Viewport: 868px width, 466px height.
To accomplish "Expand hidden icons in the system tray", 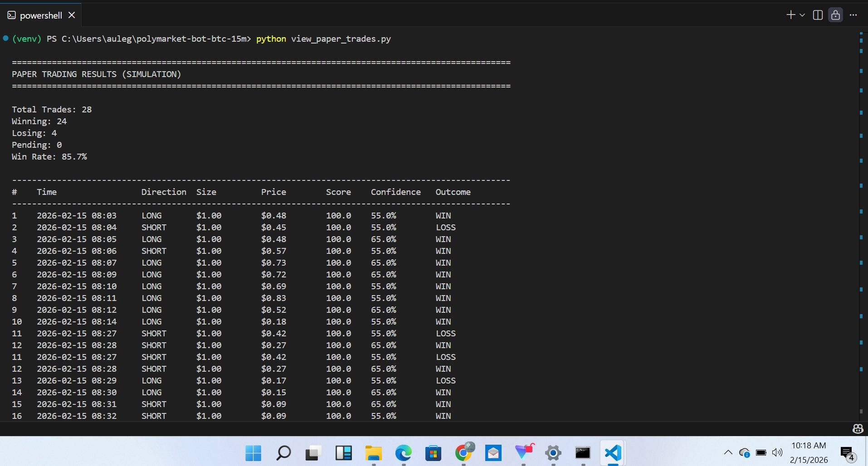I will coord(727,452).
